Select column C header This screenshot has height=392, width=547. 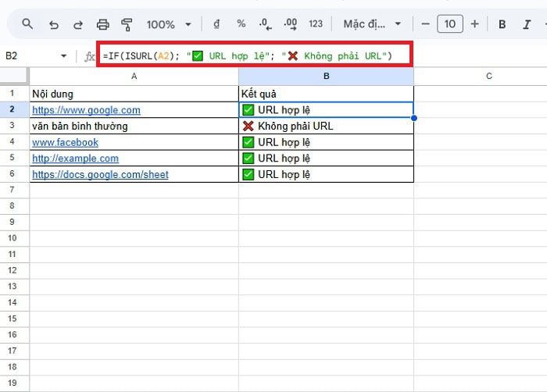point(488,76)
